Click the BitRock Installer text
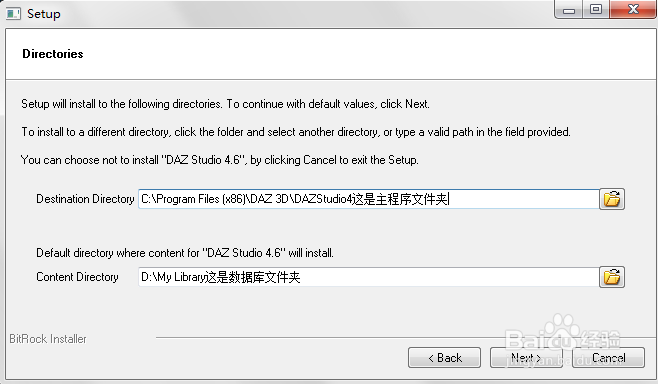This screenshot has height=384, width=658. coord(48,339)
